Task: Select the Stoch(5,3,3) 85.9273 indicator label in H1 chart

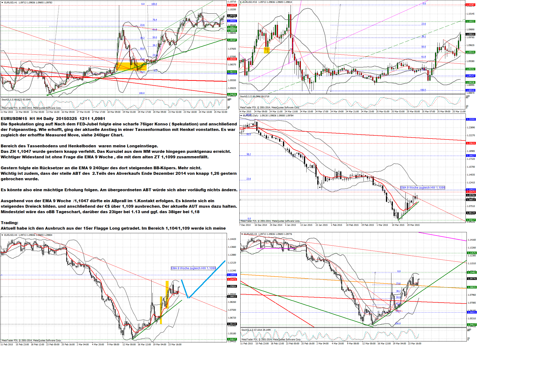Action: pos(16,99)
